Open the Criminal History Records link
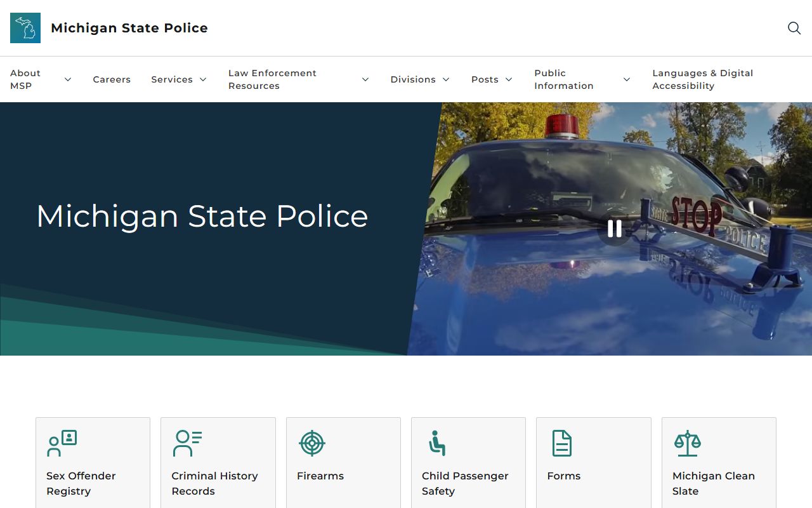This screenshot has height=508, width=812. [x=214, y=483]
